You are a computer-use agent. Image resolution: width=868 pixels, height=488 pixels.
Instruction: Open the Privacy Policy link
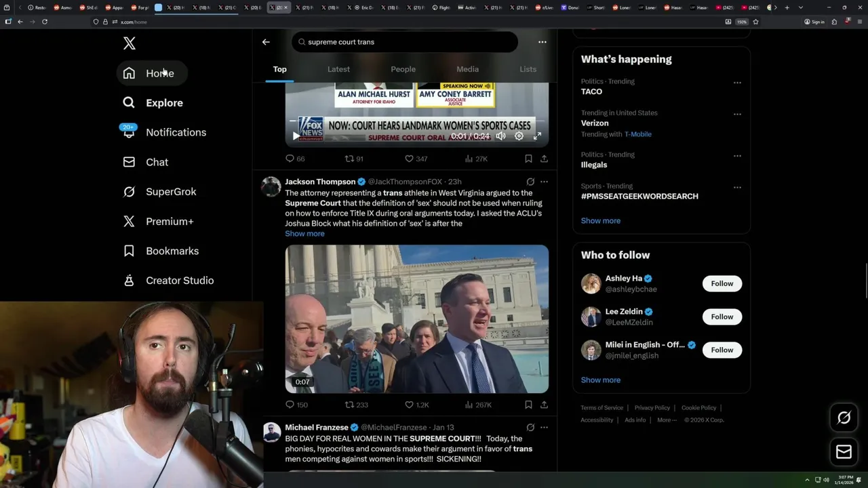[652, 408]
